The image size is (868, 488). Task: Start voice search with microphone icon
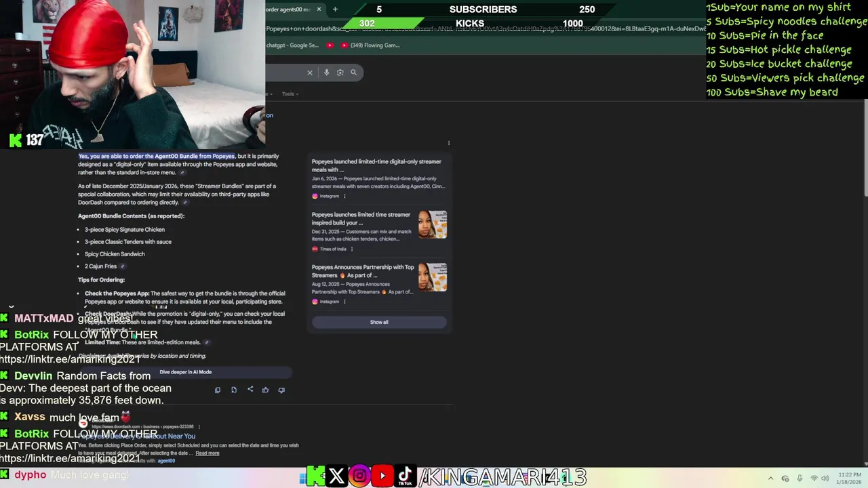point(326,73)
